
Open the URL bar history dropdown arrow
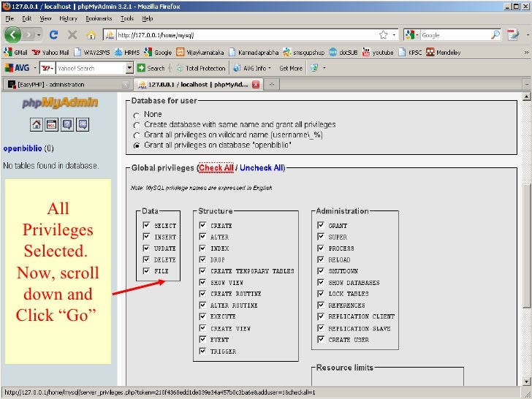point(394,34)
